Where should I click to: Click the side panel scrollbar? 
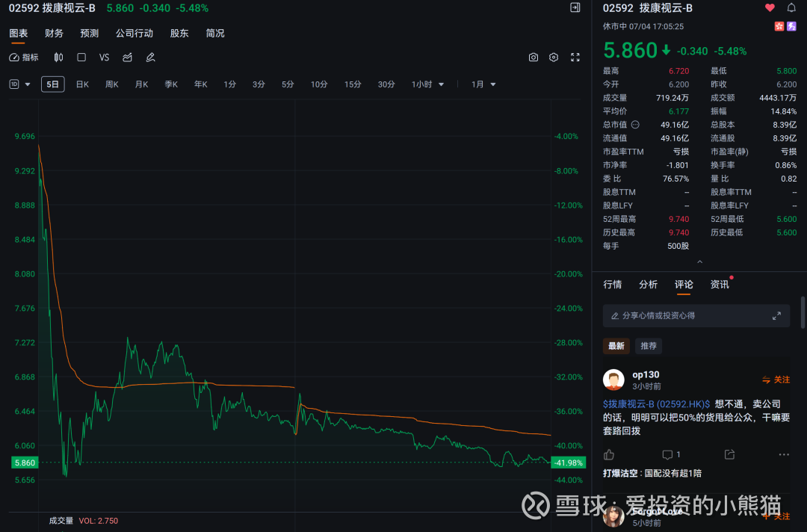pyautogui.click(x=803, y=312)
